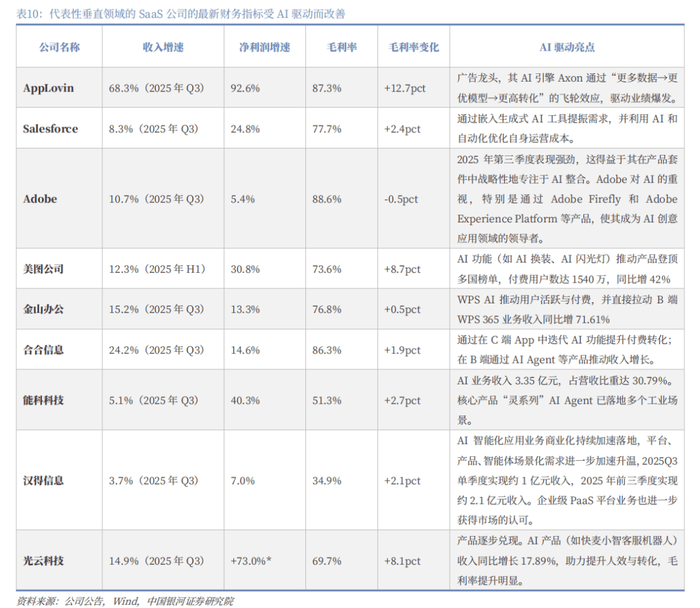Select 汉得信息's 34.9% gross margin cell
Viewport: 700px width, 608px height.
327,480
